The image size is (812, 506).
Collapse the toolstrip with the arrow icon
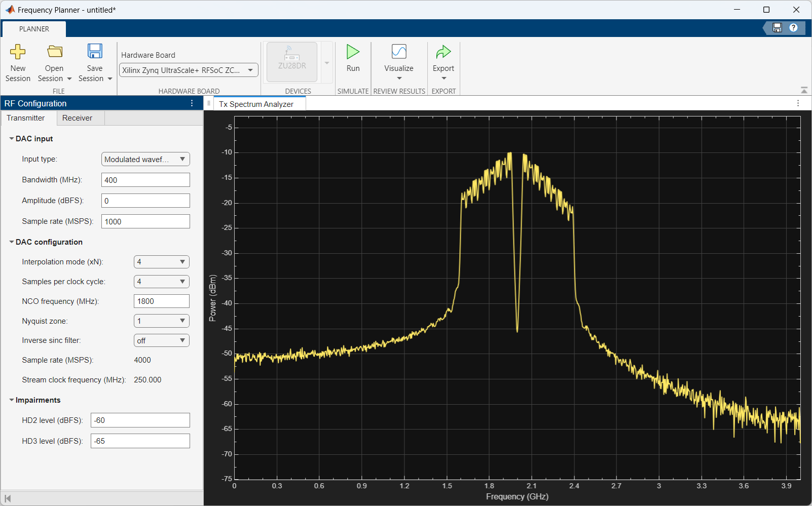[x=804, y=90]
